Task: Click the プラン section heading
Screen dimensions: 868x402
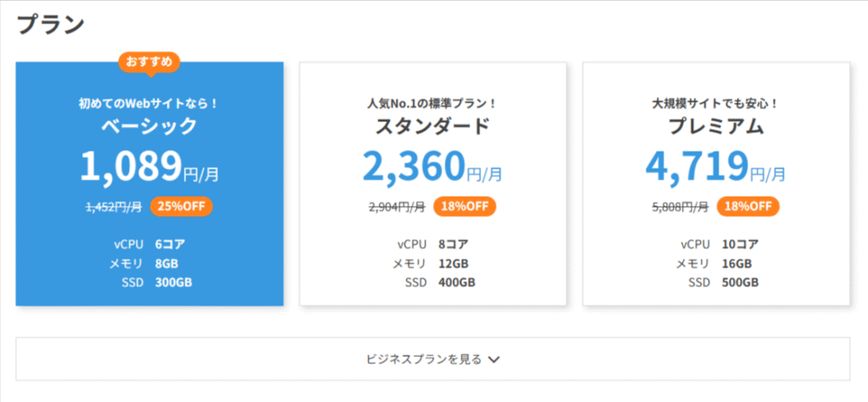Action: click(51, 25)
